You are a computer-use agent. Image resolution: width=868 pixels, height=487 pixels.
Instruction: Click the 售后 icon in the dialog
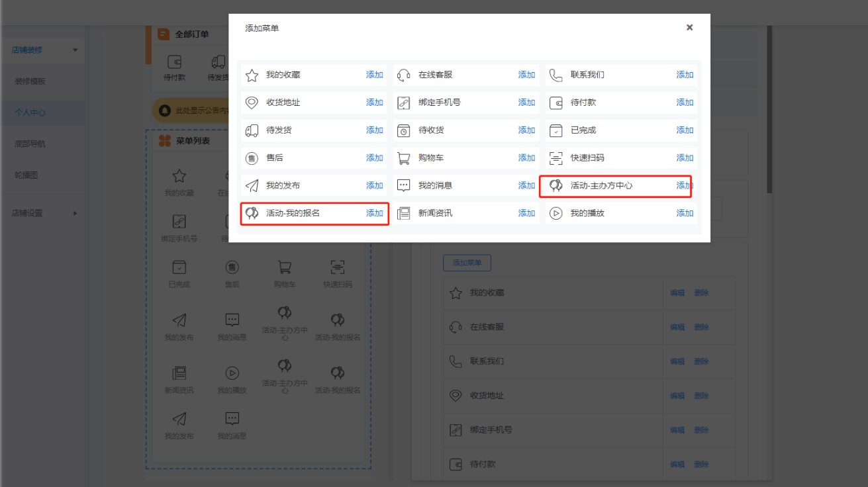click(x=252, y=158)
